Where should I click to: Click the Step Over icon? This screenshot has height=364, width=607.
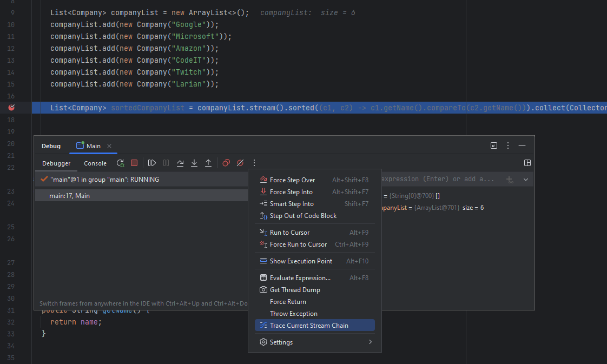point(180,163)
